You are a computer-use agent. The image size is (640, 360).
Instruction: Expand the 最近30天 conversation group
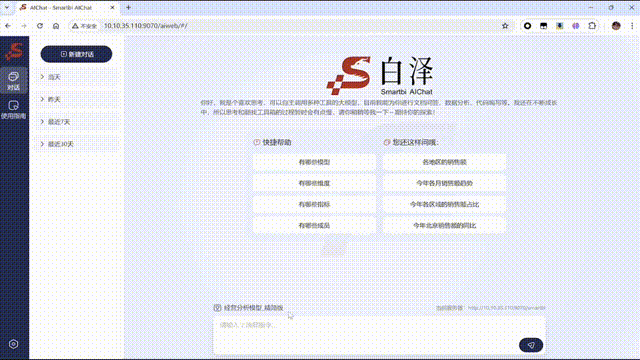click(77, 144)
